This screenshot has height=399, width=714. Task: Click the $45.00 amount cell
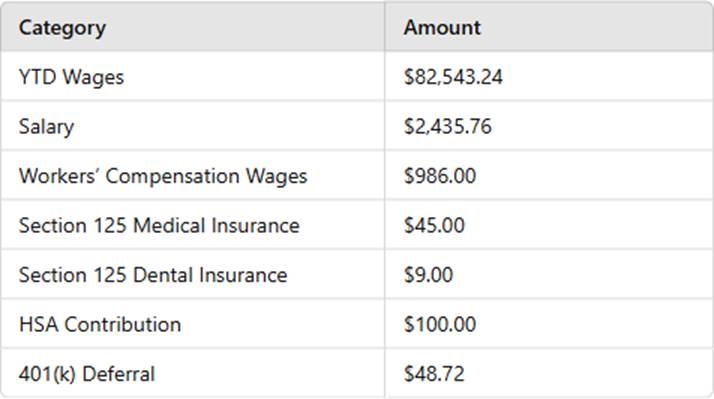(x=434, y=225)
